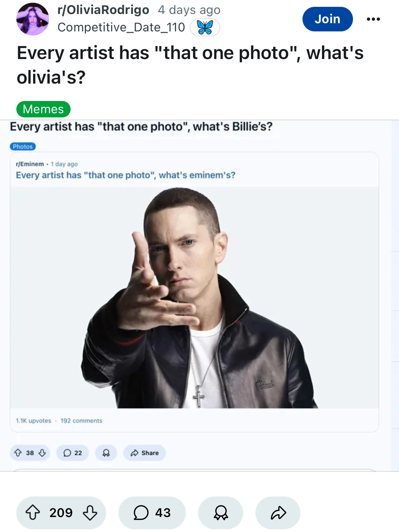The image size is (399, 532).
Task: Click the Share button on the embedded post
Action: click(x=145, y=453)
